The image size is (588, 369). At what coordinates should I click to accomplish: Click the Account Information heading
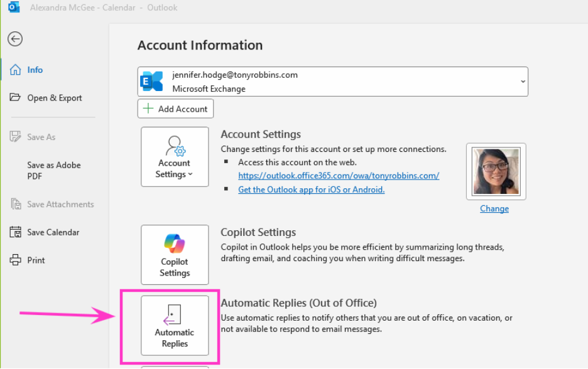200,45
